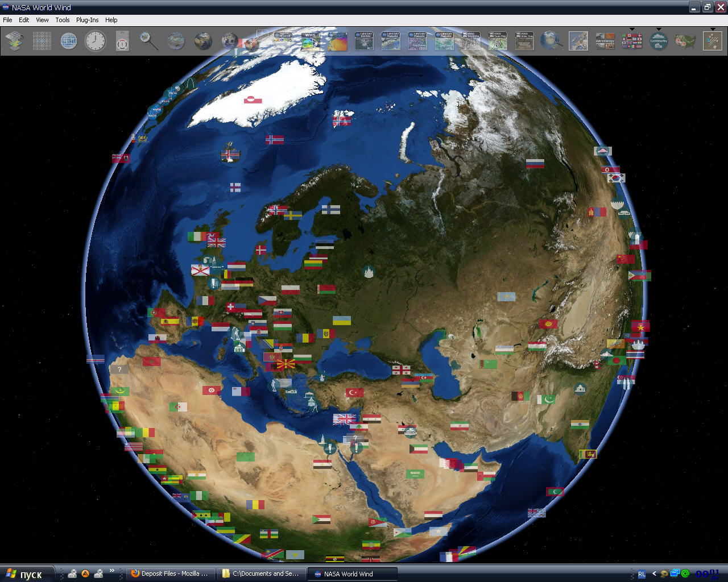This screenshot has width=728, height=582.
Task: Enable the USGS Urban Area layer
Action: point(524,41)
